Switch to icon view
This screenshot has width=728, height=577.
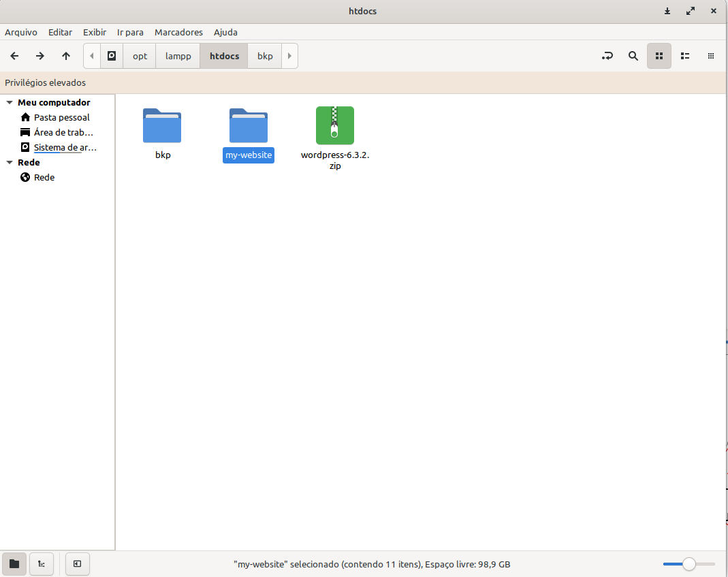point(659,56)
